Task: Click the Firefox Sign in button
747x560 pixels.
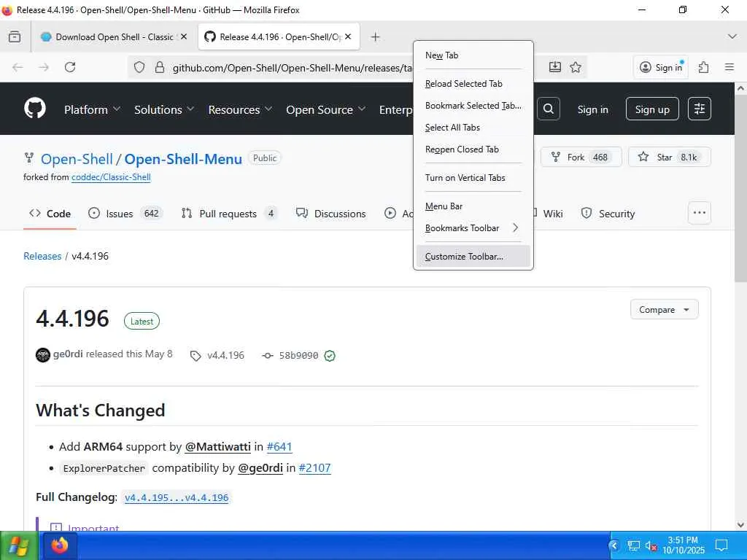Action: point(661,67)
